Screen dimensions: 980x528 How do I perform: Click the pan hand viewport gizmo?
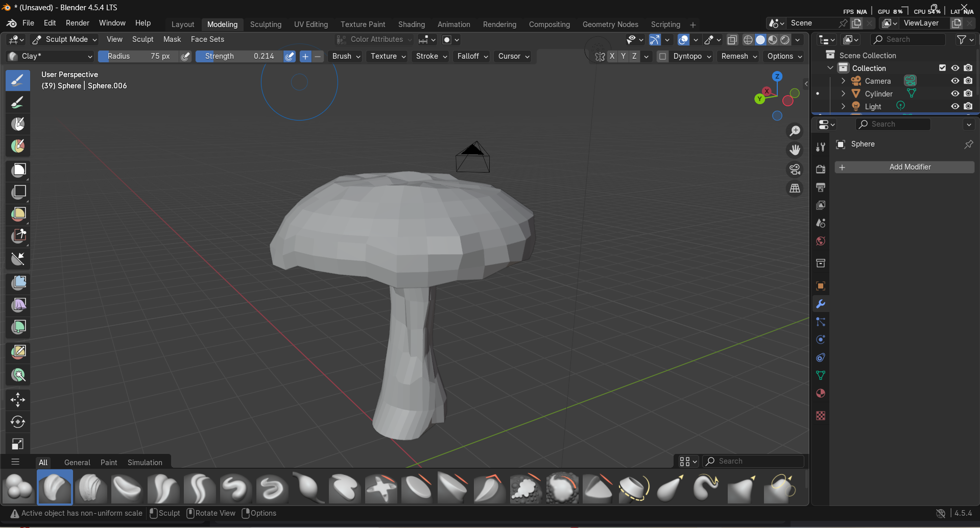click(795, 150)
